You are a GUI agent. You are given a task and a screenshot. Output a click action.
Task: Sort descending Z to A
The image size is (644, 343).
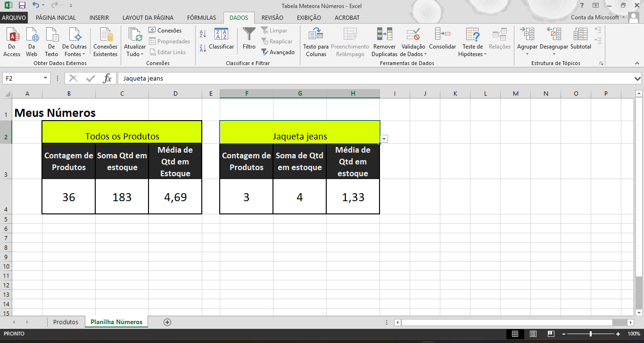(x=203, y=48)
